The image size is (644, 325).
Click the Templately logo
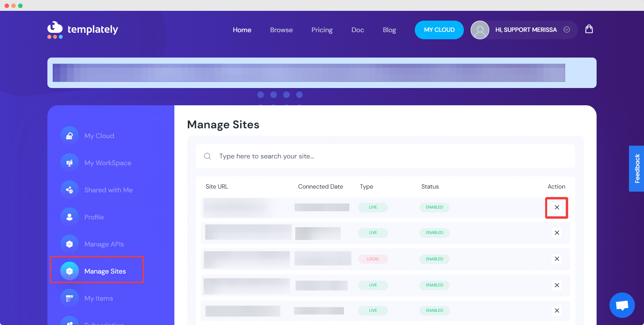[83, 30]
